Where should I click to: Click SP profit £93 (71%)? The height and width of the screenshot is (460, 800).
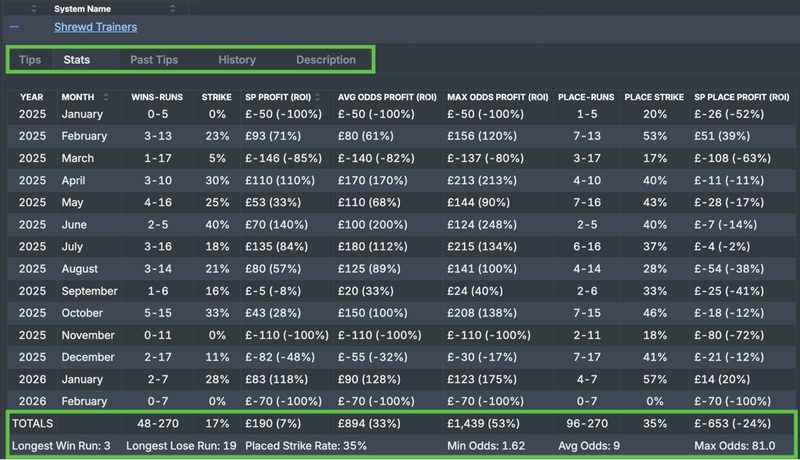pyautogui.click(x=273, y=136)
